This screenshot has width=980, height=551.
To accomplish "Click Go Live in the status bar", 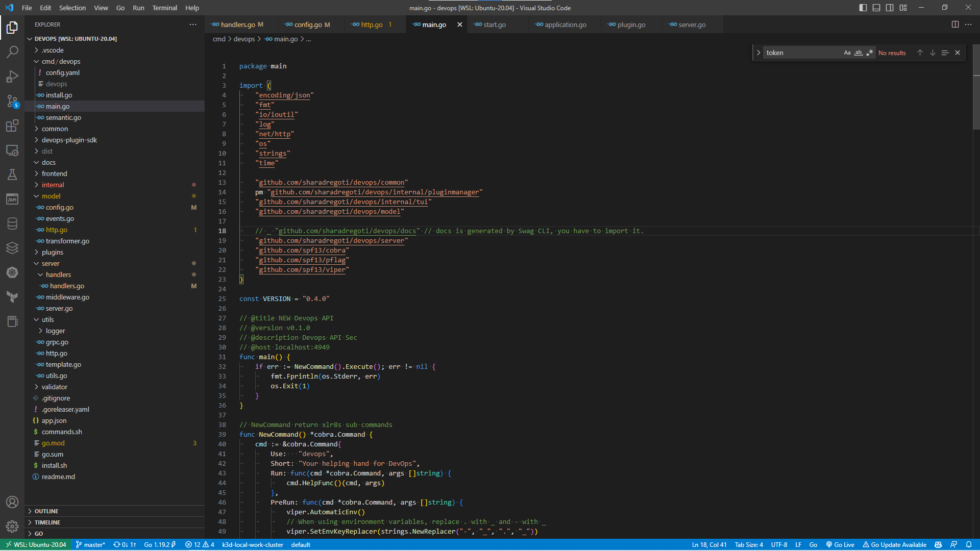I will pyautogui.click(x=840, y=544).
